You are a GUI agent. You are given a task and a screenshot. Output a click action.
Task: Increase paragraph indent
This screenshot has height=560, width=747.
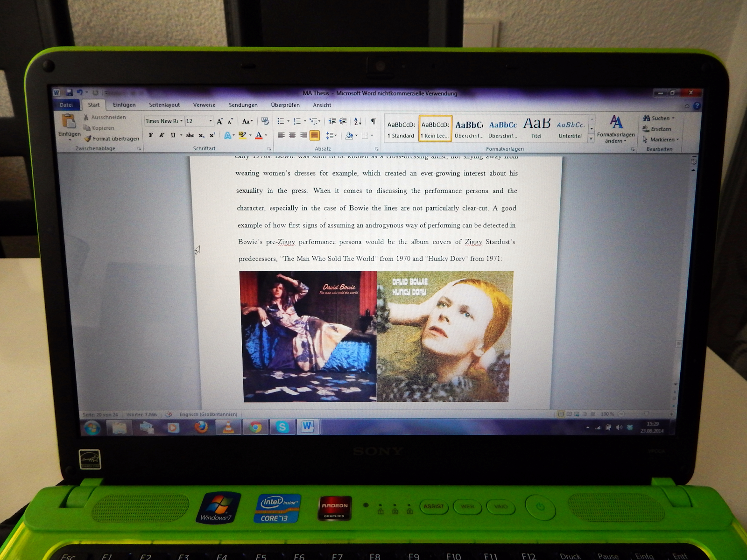(x=343, y=121)
